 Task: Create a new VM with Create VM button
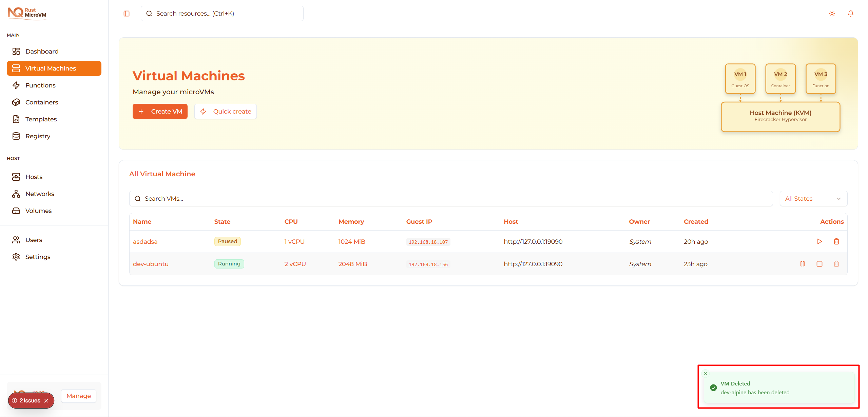160,111
